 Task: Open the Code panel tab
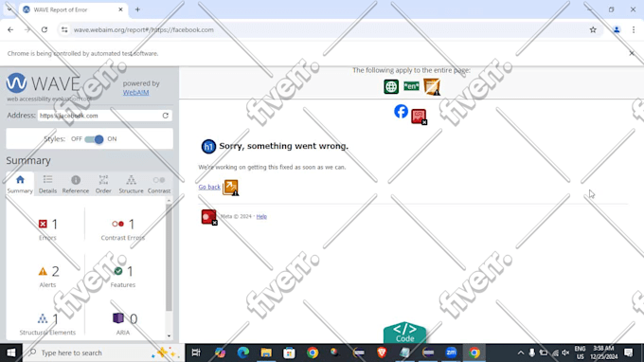[x=404, y=333]
